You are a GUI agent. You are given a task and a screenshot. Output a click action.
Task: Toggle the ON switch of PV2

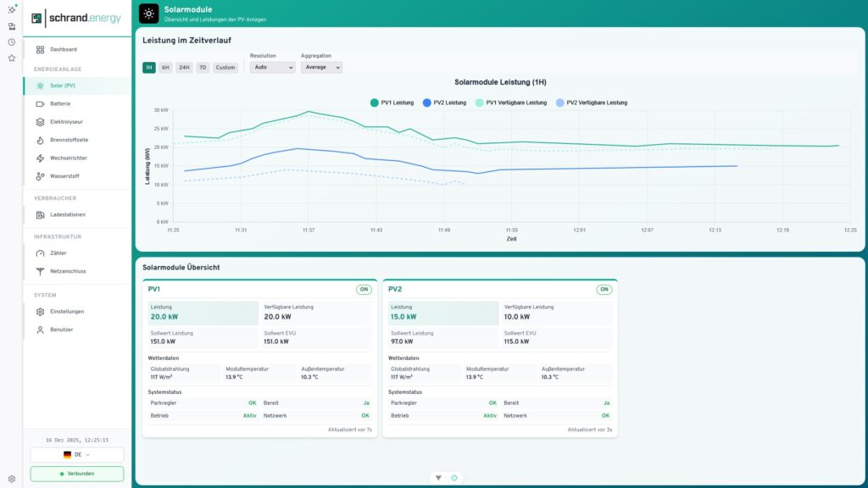604,290
